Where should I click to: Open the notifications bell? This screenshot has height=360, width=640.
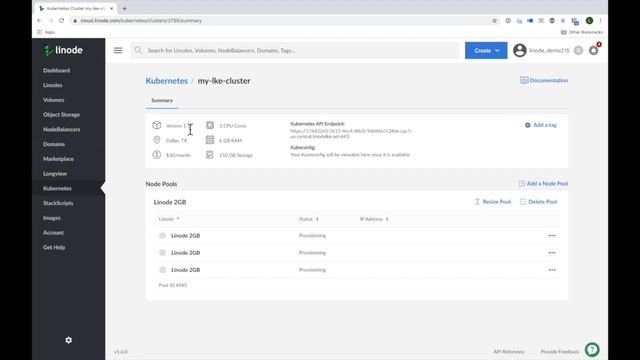(593, 50)
